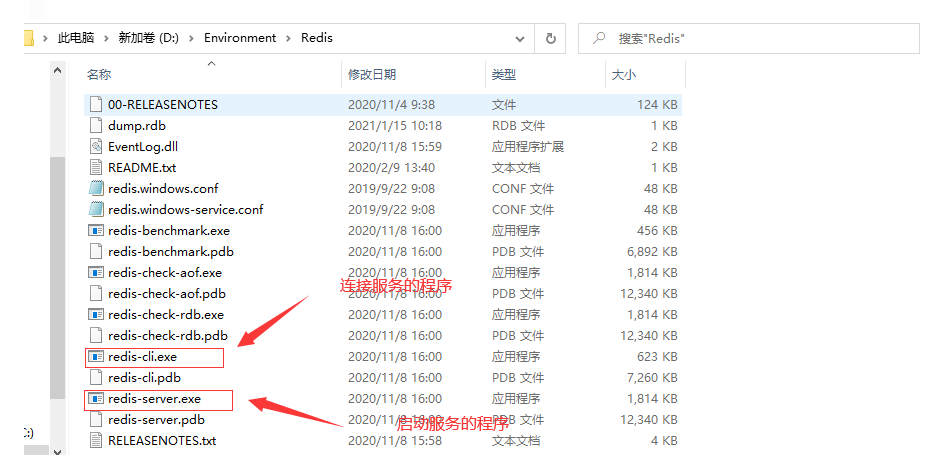The image size is (931, 455).
Task: Click the navigation pane scrollbar thumb
Action: tap(58, 278)
